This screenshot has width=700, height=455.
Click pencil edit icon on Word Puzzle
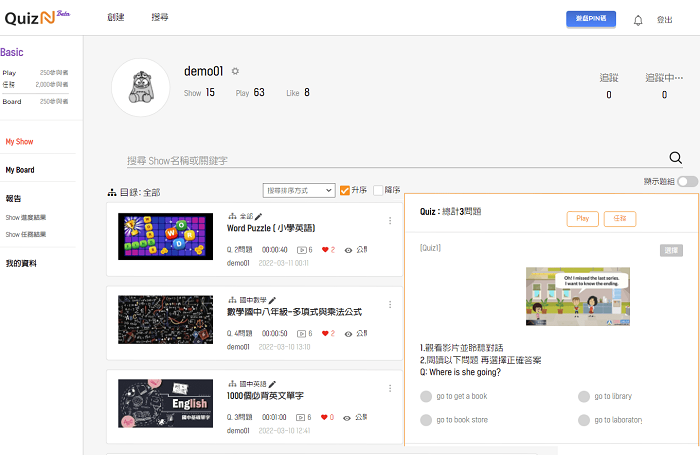click(x=259, y=216)
